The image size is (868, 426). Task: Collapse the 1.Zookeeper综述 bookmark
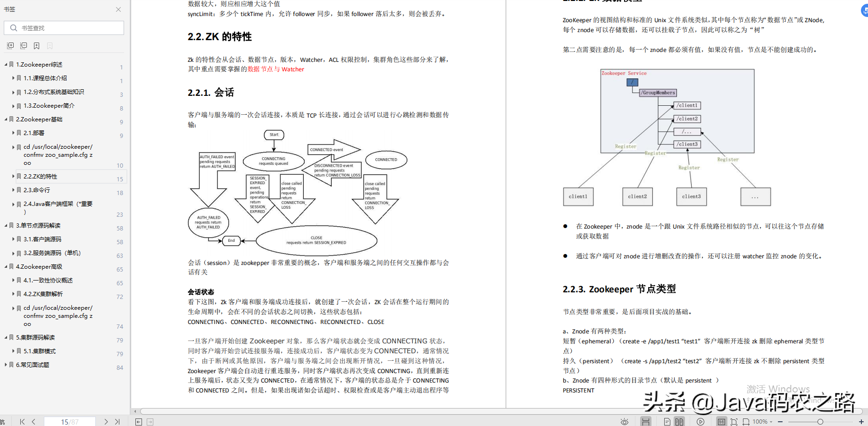tap(6, 64)
